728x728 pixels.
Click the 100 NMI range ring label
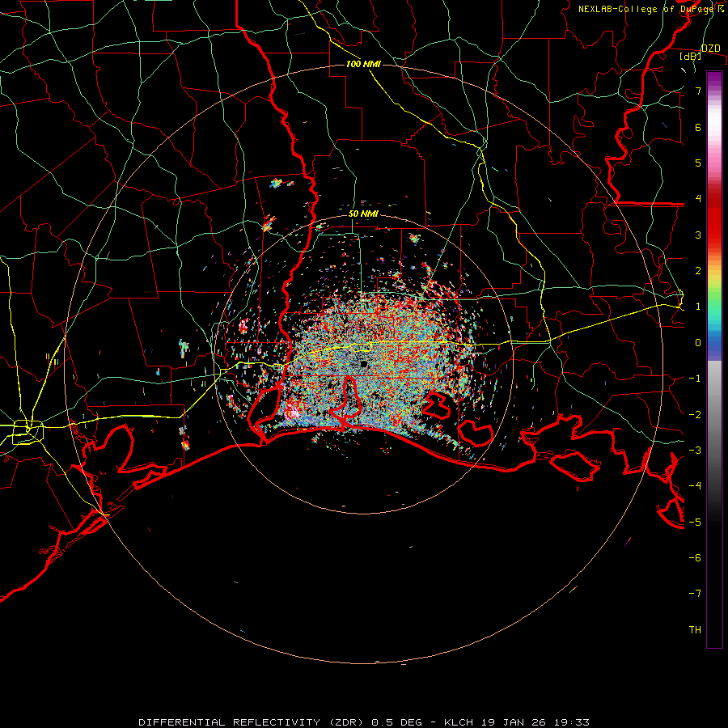(363, 64)
